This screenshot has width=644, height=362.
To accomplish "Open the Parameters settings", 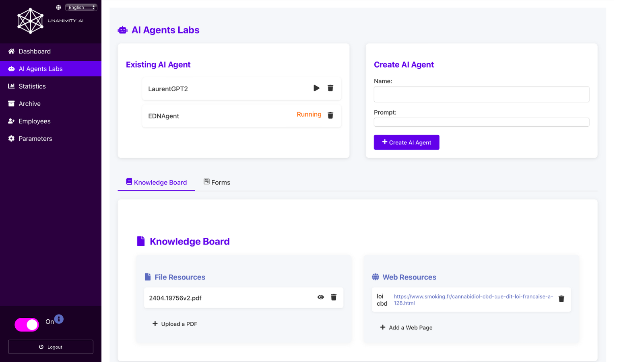I will (35, 138).
